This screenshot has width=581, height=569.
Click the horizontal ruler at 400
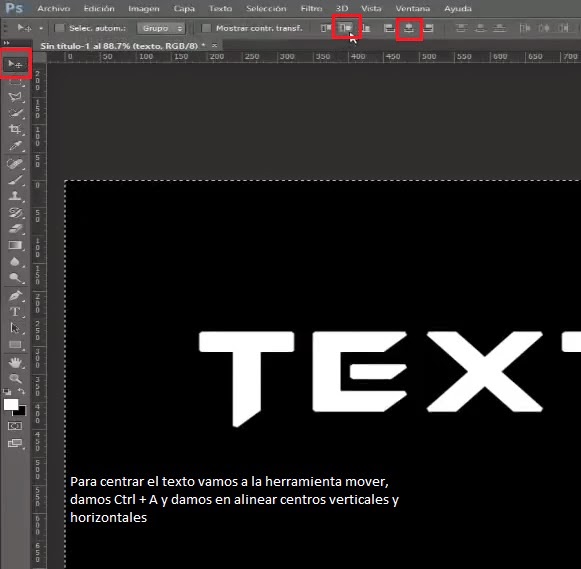(358, 57)
